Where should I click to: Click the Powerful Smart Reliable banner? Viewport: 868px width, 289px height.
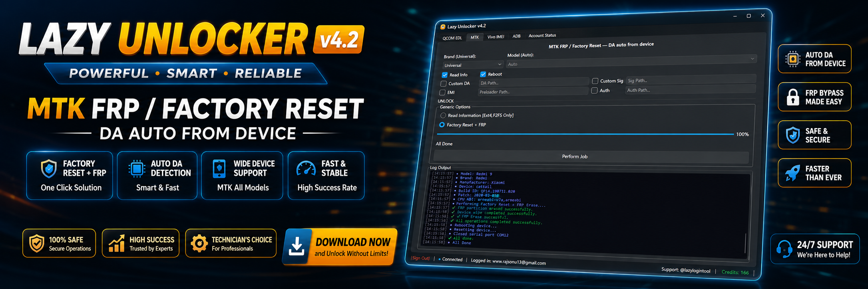pyautogui.click(x=185, y=73)
